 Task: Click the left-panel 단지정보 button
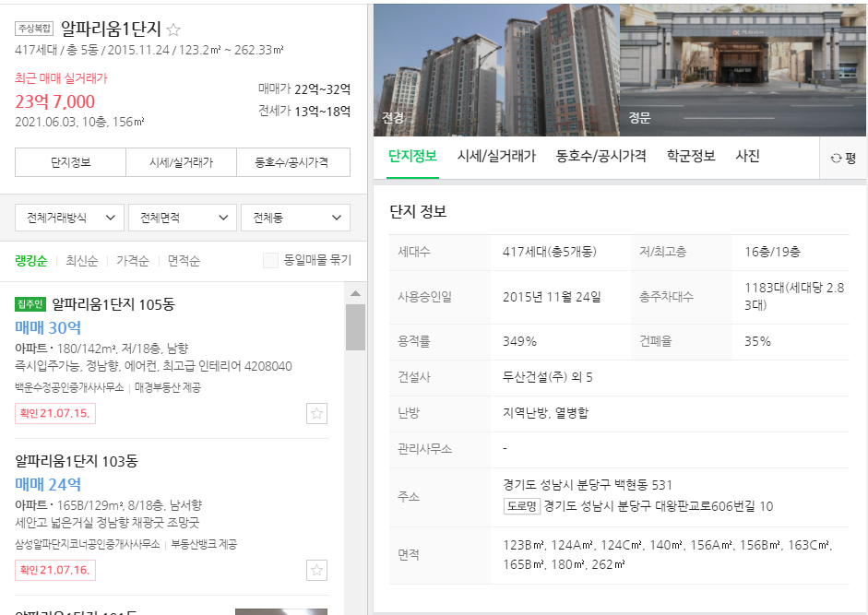[x=70, y=162]
